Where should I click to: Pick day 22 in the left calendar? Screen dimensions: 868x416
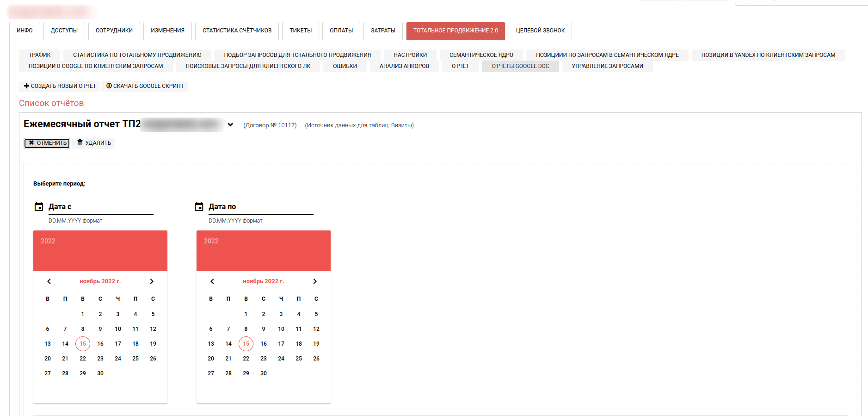coord(83,359)
